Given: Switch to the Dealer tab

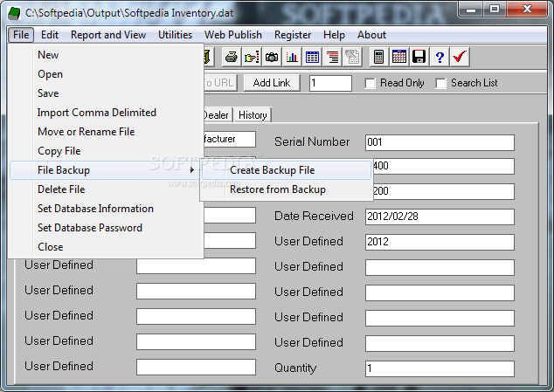Looking at the screenshot, I should [x=218, y=115].
